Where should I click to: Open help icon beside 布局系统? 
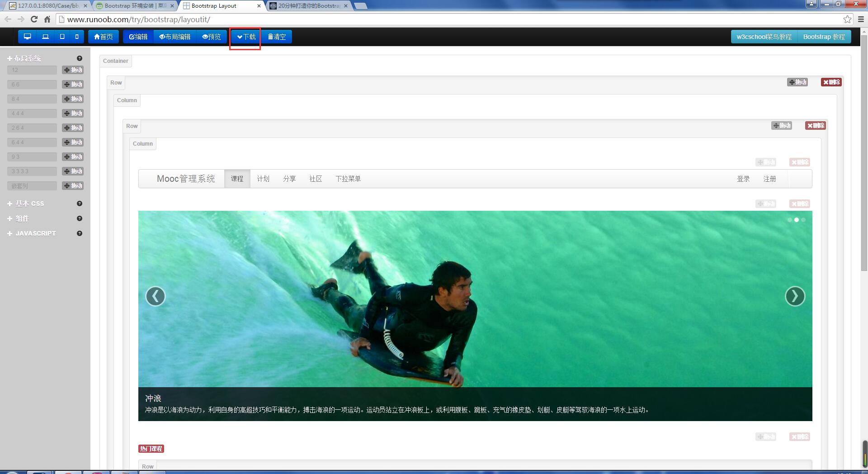pos(80,58)
